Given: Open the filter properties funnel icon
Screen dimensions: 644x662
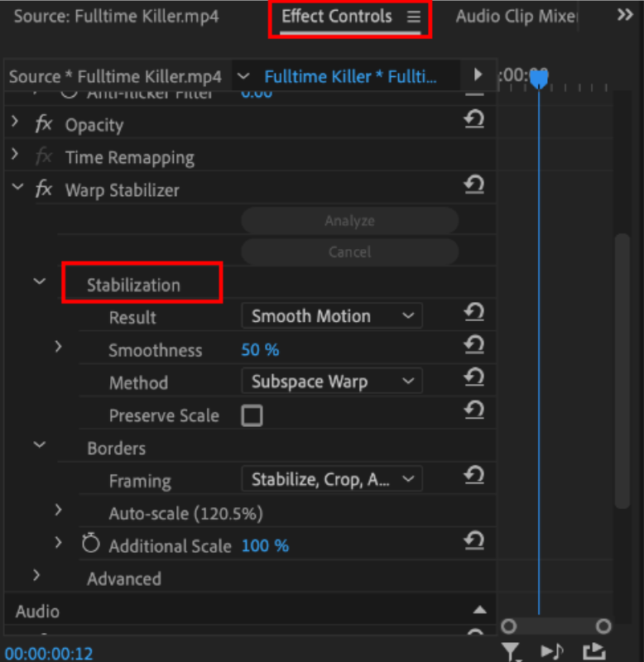Looking at the screenshot, I should pos(512,651).
